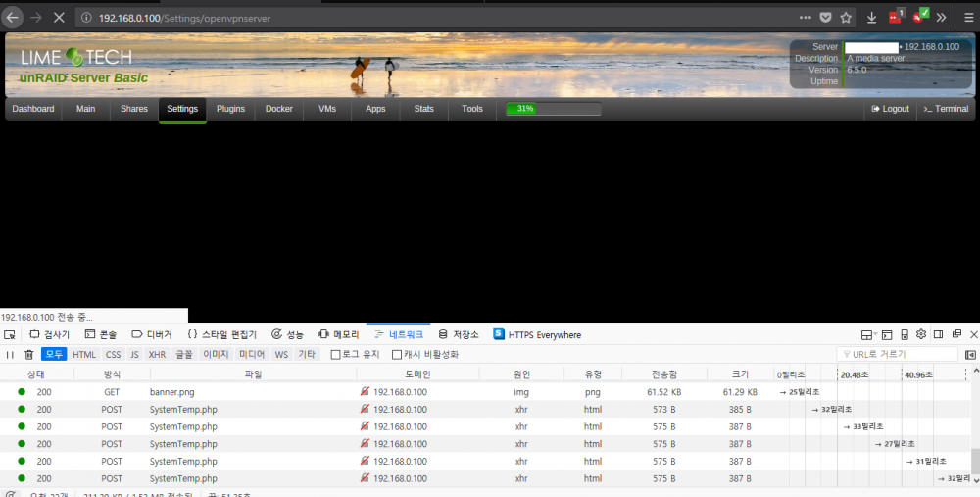Log out using the Logout button

click(x=890, y=109)
